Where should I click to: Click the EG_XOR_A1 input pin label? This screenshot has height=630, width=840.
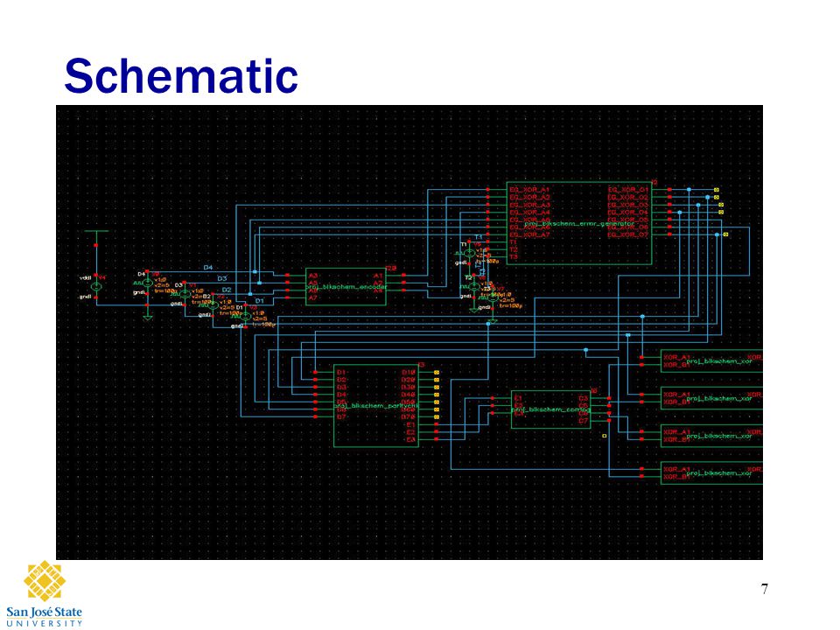(529, 190)
